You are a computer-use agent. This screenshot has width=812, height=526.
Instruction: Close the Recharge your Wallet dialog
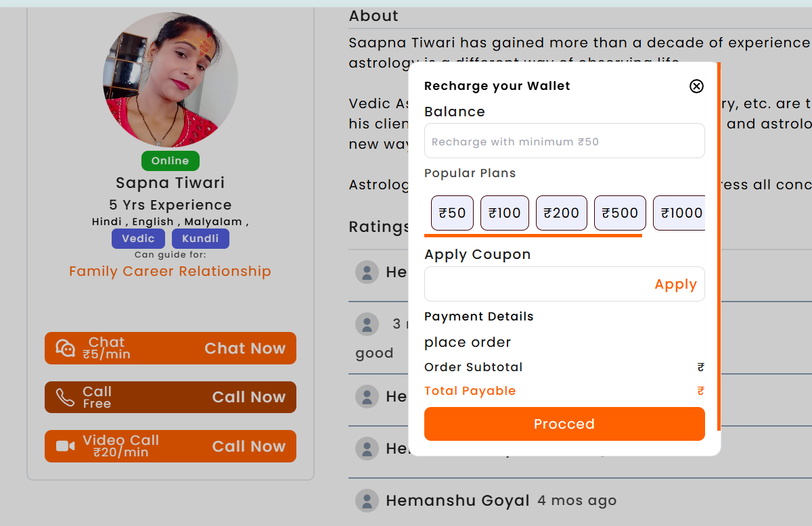point(696,86)
